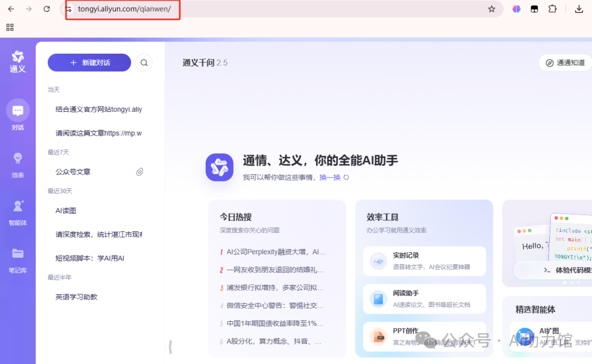Click the 最近半年 group label
This screenshot has height=364, width=592.
59,277
